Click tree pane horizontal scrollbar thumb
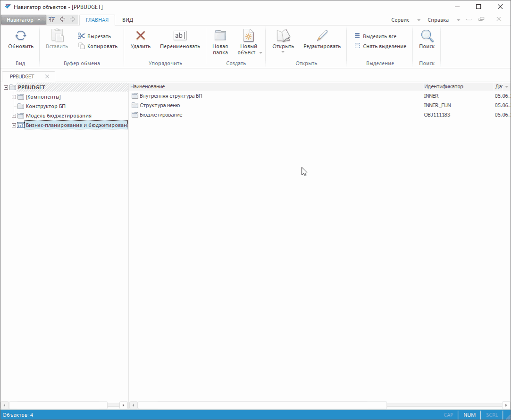Viewport: 511px width, 420px height. coord(58,405)
